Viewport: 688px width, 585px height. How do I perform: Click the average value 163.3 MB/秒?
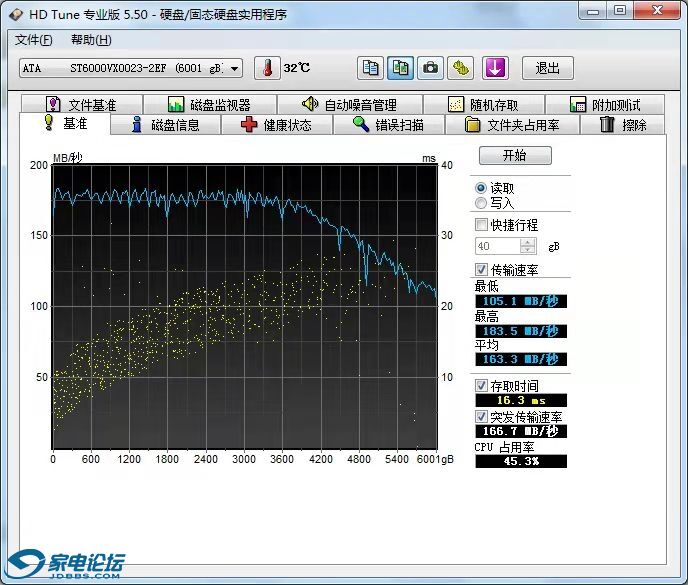coord(521,359)
